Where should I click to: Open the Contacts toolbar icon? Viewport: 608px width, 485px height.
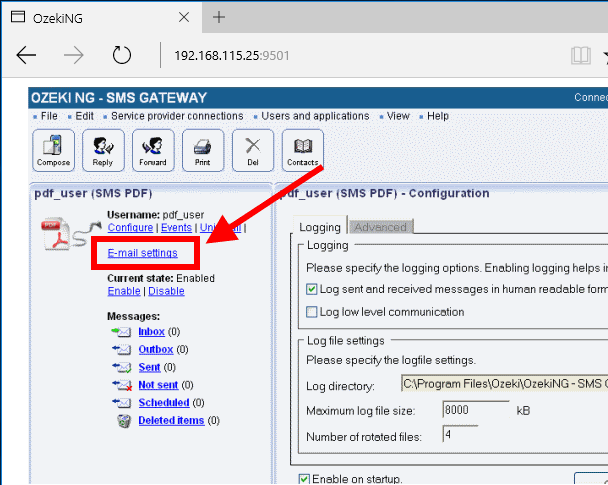pyautogui.click(x=303, y=150)
